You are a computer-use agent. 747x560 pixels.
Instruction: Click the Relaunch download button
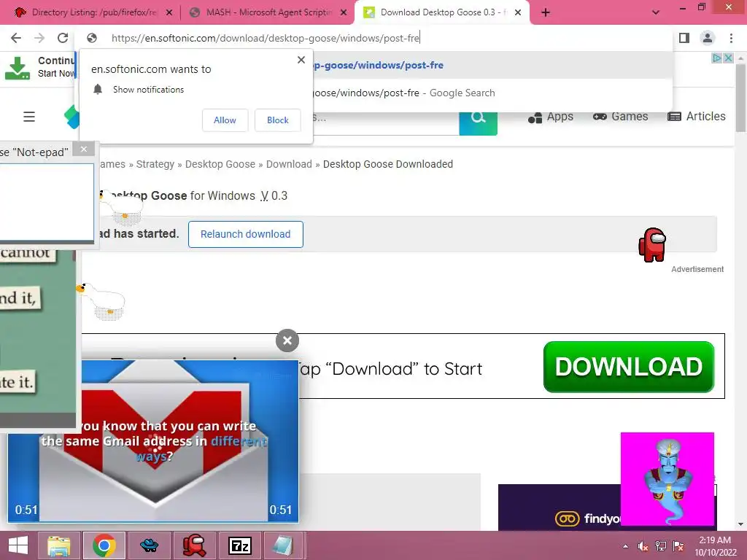point(245,234)
